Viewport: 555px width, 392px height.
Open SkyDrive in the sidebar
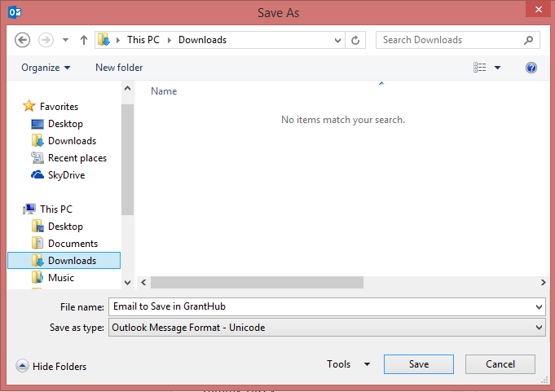coord(67,175)
